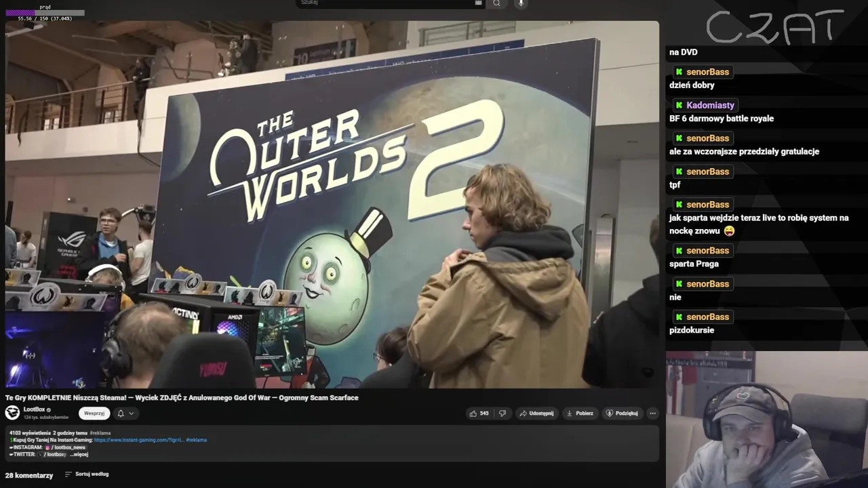The image size is (868, 488).
Task: Click the laughing emoji in chat message
Action: pos(729,231)
